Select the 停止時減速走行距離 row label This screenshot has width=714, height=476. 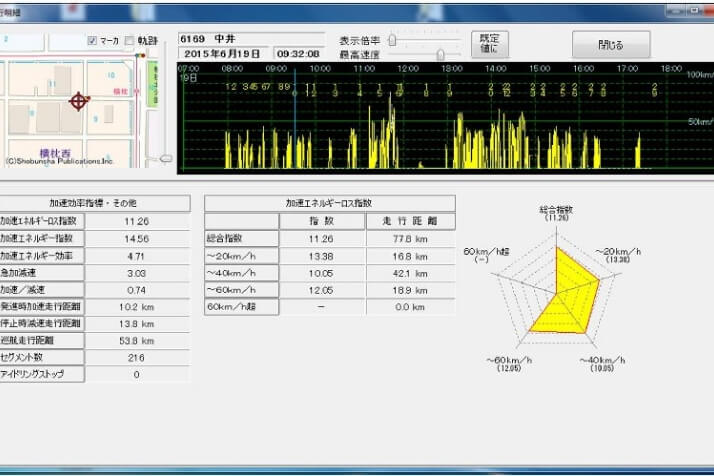click(x=41, y=323)
